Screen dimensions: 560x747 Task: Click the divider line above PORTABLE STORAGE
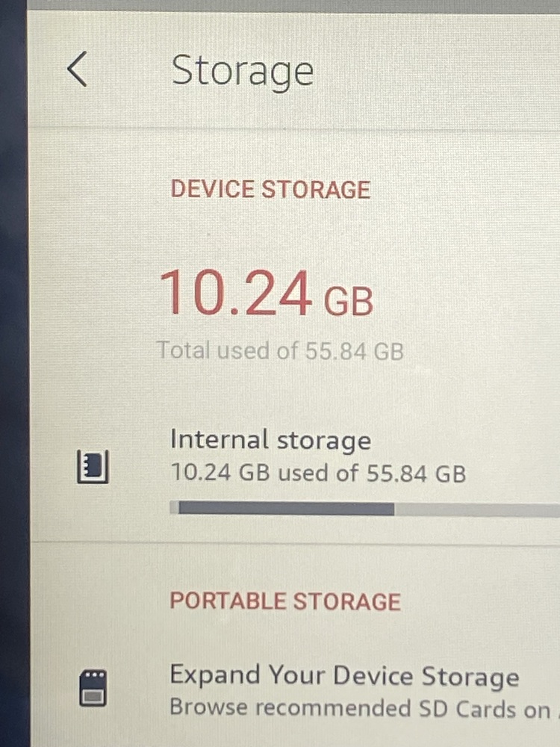295,543
